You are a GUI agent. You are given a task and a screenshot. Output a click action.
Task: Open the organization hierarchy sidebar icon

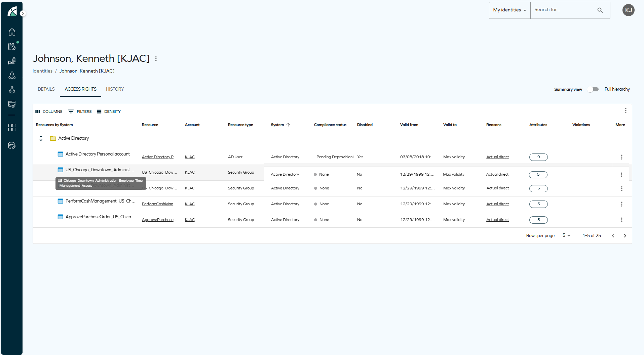[x=12, y=75]
